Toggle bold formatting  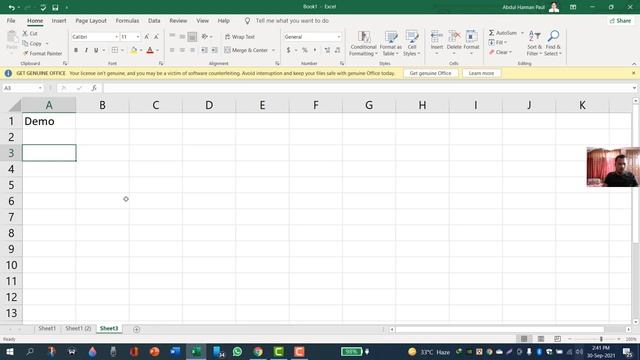click(76, 50)
